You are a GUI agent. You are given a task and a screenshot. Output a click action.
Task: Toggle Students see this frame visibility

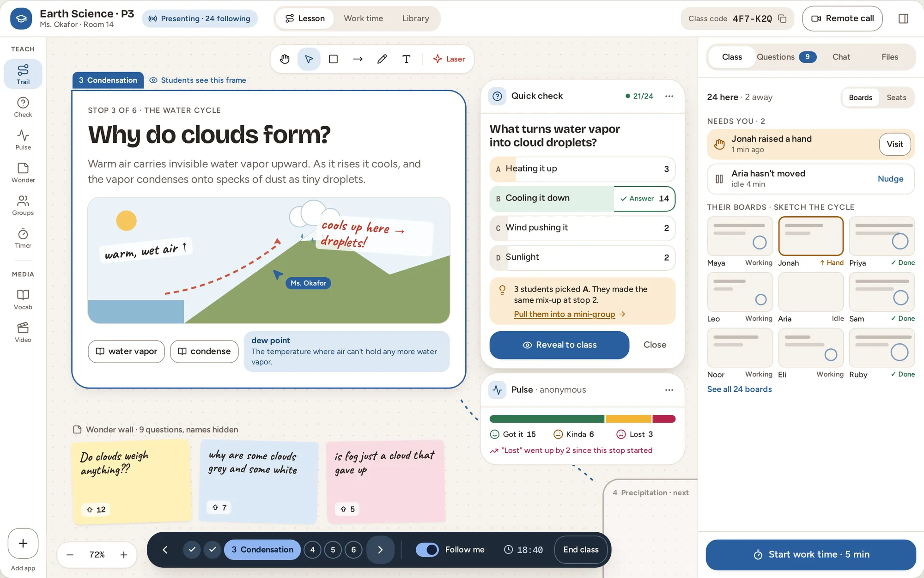[198, 80]
